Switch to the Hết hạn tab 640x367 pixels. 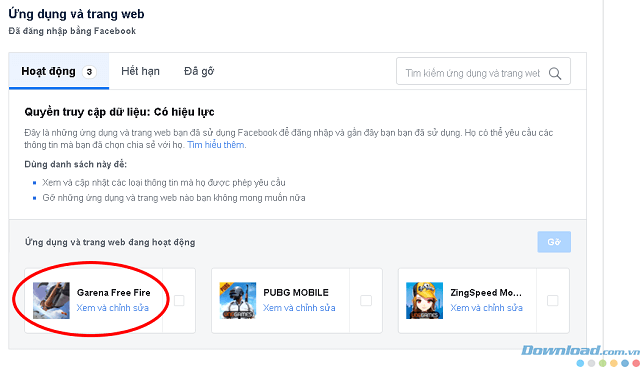pos(140,71)
